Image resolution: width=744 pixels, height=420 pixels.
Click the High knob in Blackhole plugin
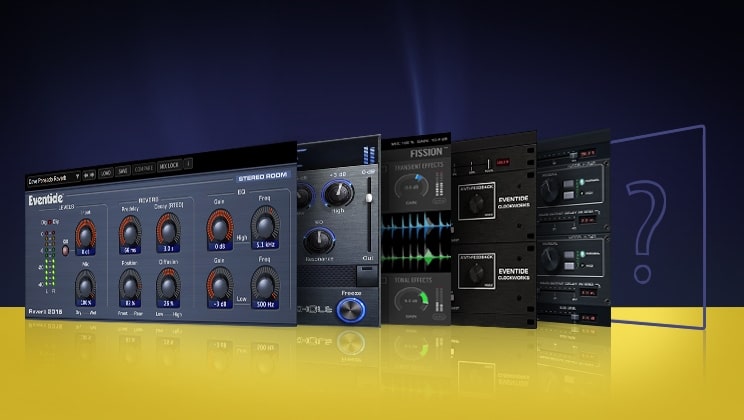pyautogui.click(x=338, y=192)
